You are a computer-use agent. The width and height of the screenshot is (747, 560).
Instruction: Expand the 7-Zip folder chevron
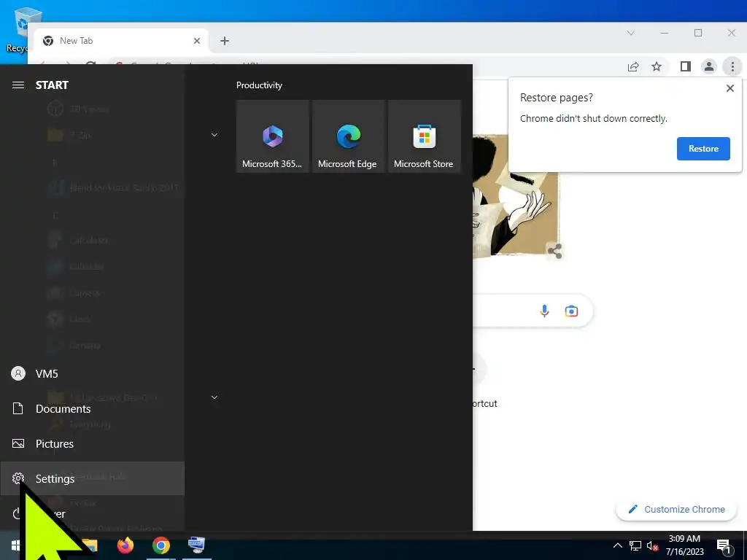click(x=214, y=135)
